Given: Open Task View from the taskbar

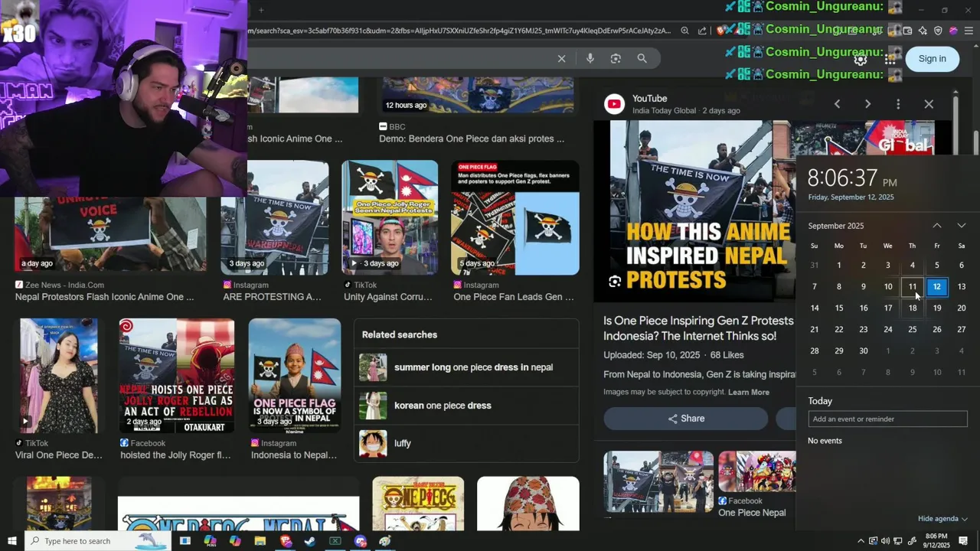Looking at the screenshot, I should point(185,541).
